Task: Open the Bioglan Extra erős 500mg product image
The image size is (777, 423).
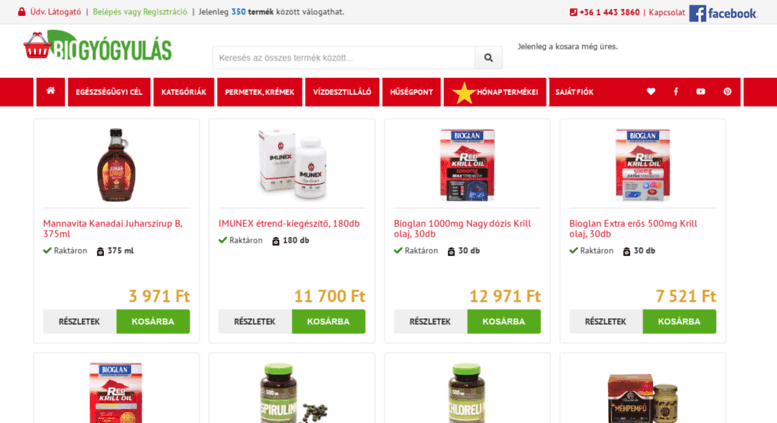Action: click(x=643, y=165)
